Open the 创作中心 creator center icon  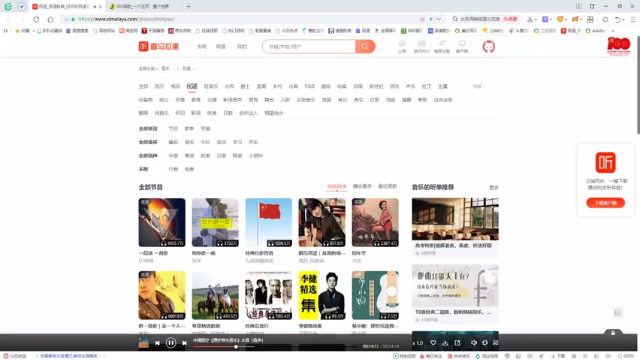click(422, 47)
